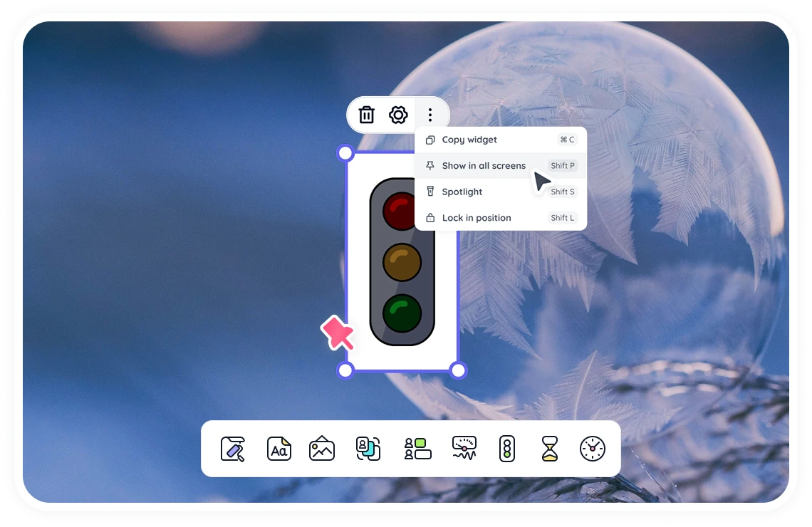Click the Shift P shortcut badge
Screen dimensions: 812x527
(562, 165)
